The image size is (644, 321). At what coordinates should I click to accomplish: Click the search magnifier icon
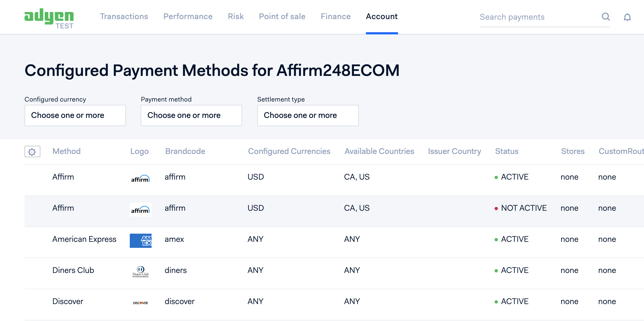pyautogui.click(x=606, y=17)
